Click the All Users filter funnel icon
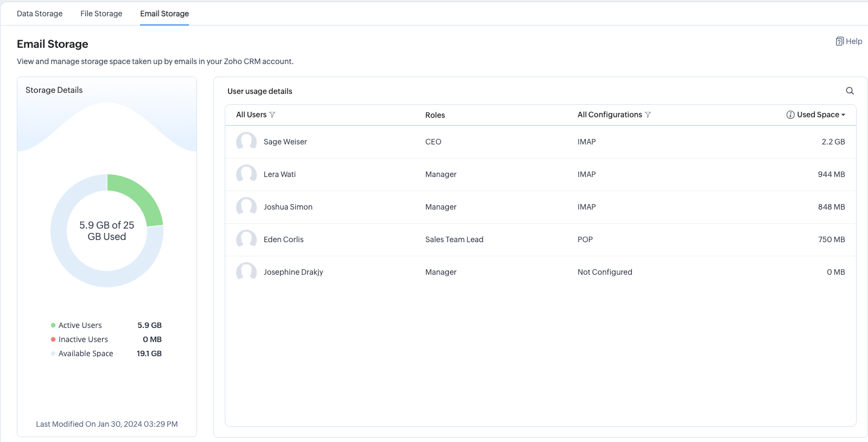This screenshot has width=868, height=442. (273, 115)
